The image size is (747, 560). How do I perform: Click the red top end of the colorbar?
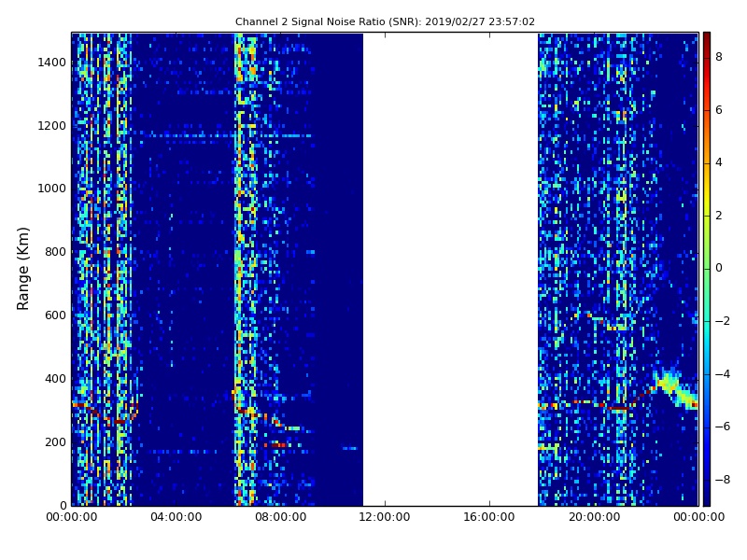707,40
